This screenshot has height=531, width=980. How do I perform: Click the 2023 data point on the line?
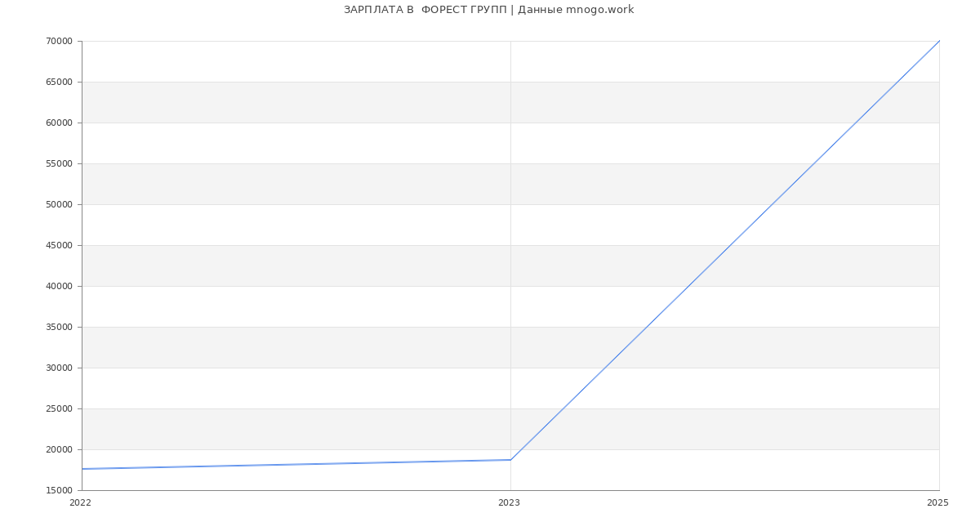(x=510, y=460)
